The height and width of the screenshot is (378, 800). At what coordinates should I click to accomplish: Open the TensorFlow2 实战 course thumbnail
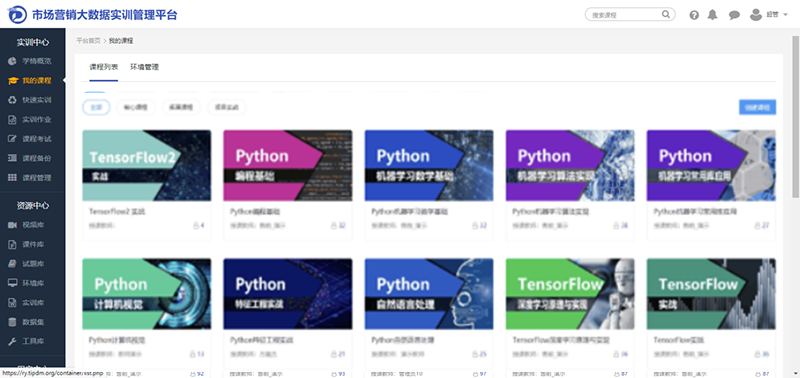[146, 165]
